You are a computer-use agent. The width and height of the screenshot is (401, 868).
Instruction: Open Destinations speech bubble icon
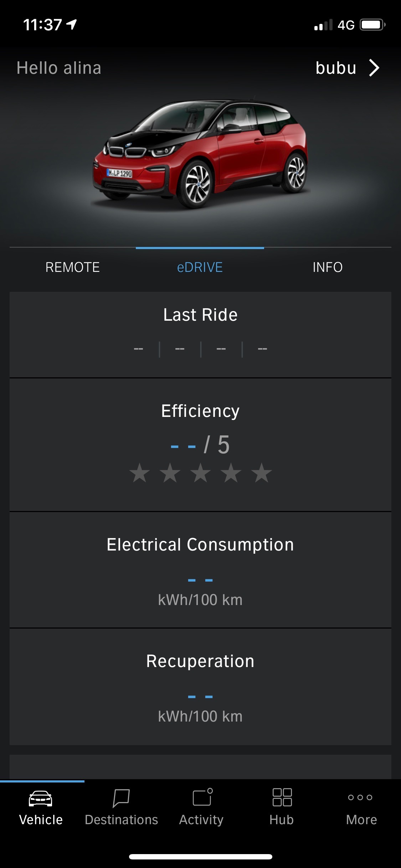pos(121,798)
